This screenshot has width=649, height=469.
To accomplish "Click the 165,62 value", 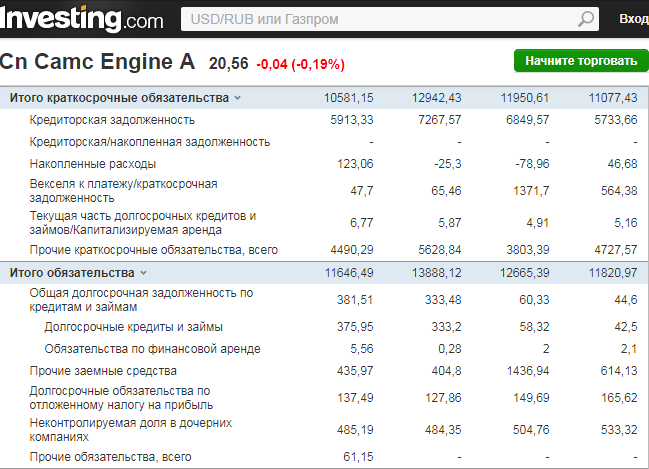I will pyautogui.click(x=619, y=398).
